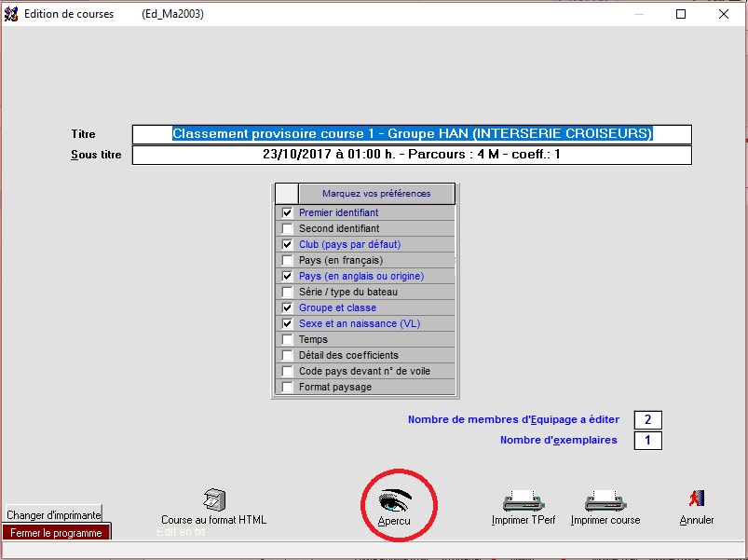The height and width of the screenshot is (560, 748).
Task: Click Nombre de membres d'Equipage a éditer label
Action: click(513, 419)
